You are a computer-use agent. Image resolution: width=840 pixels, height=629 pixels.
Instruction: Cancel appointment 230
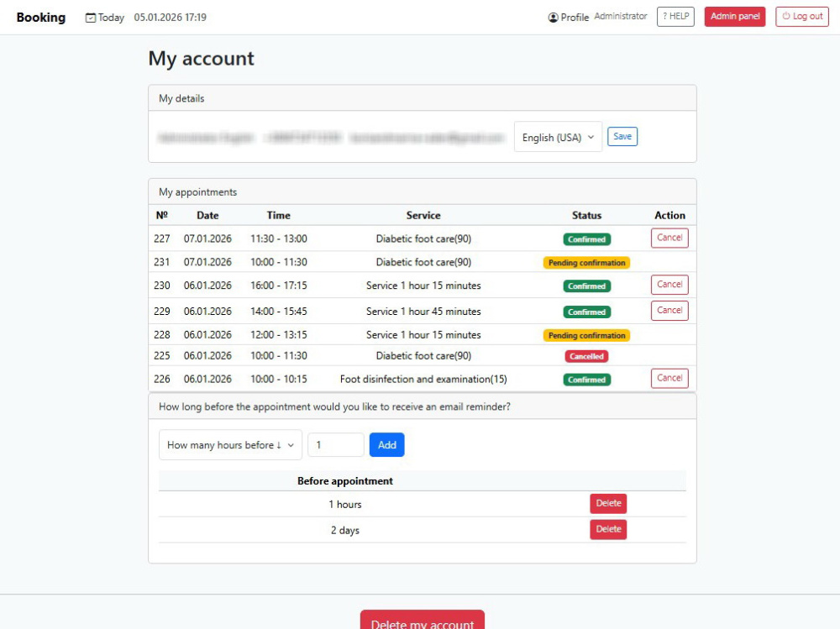coord(669,285)
